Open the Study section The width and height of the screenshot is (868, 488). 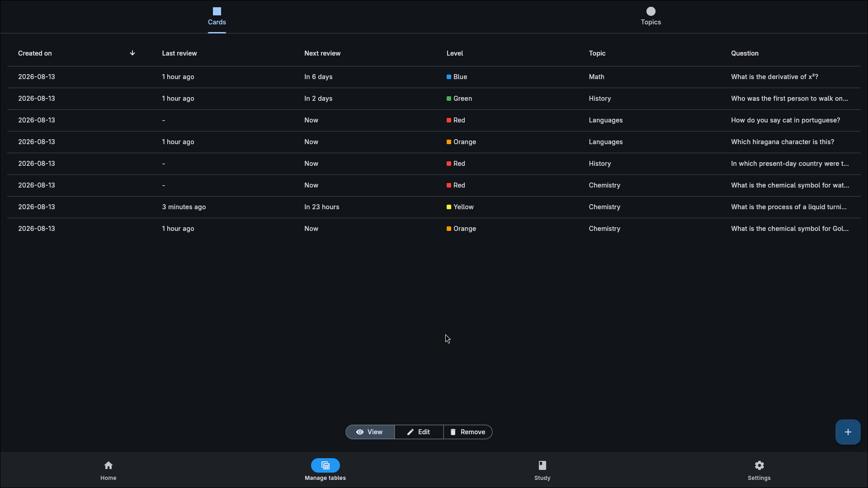point(542,470)
